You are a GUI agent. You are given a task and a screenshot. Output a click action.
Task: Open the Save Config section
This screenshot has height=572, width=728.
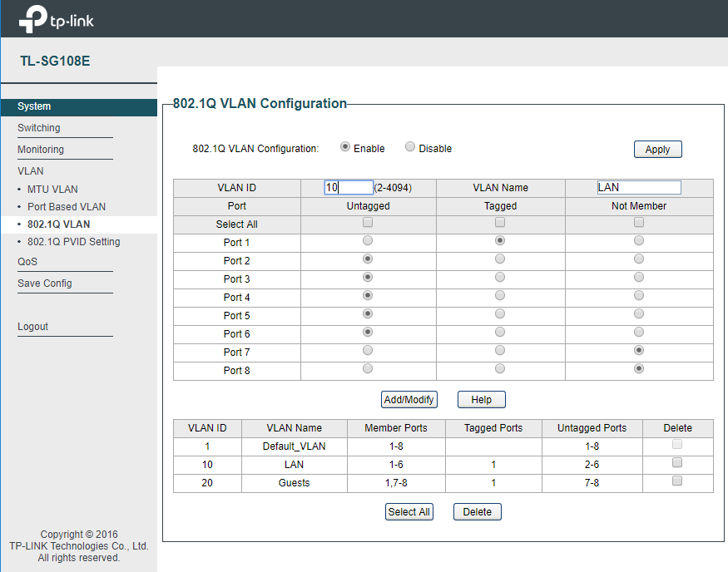45,284
